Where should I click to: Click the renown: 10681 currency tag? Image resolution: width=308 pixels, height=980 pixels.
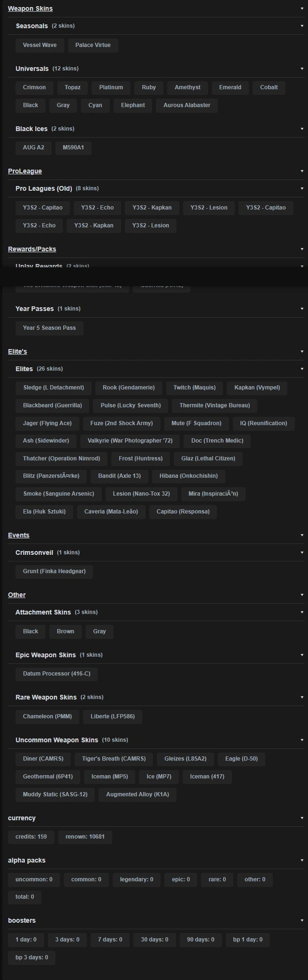point(85,837)
